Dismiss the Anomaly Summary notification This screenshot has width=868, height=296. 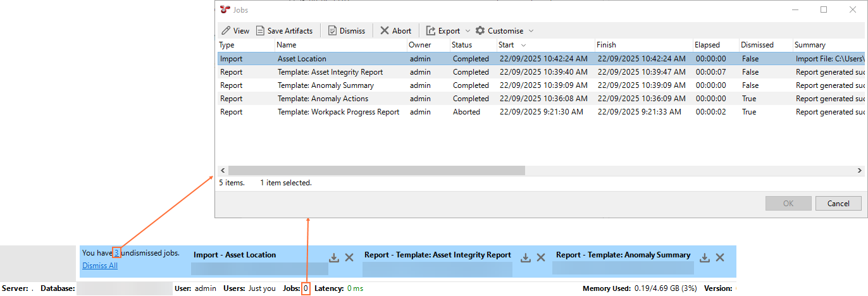click(720, 257)
